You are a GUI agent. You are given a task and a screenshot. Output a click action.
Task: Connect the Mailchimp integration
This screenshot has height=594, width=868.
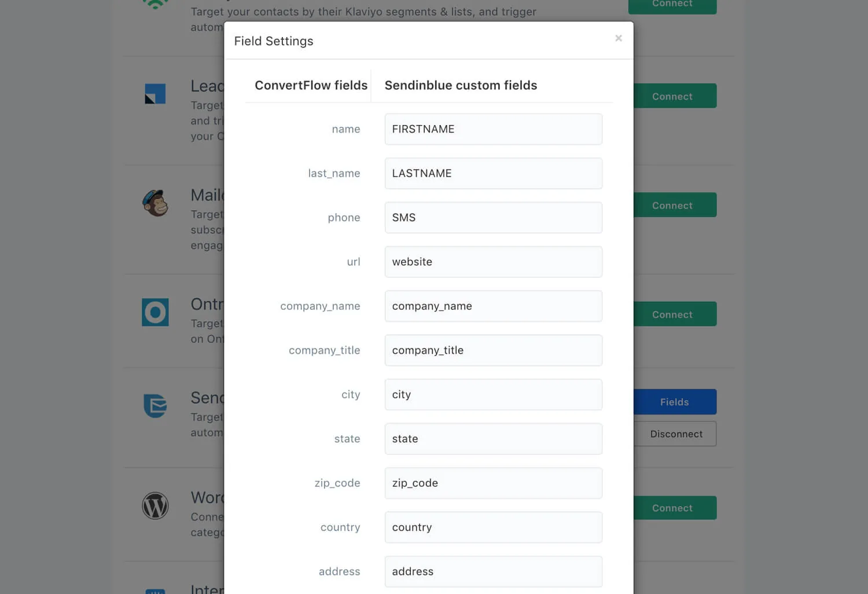coord(675,205)
